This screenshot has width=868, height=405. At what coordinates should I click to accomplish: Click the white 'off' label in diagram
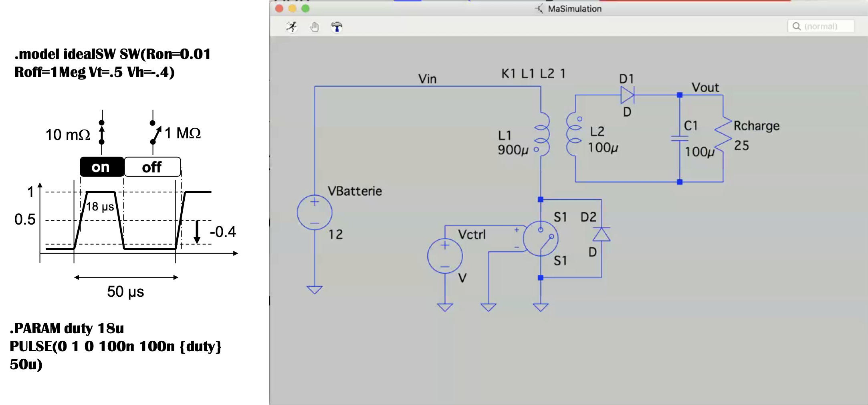(152, 167)
